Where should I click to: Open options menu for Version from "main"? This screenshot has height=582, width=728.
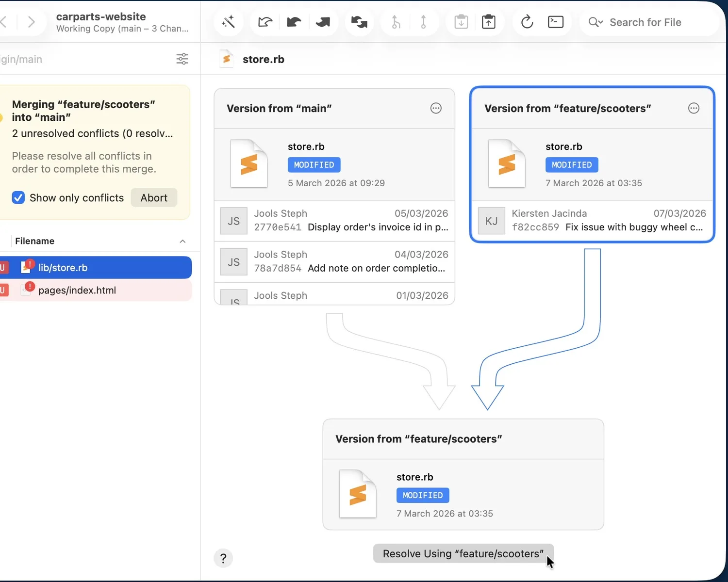pyautogui.click(x=436, y=108)
